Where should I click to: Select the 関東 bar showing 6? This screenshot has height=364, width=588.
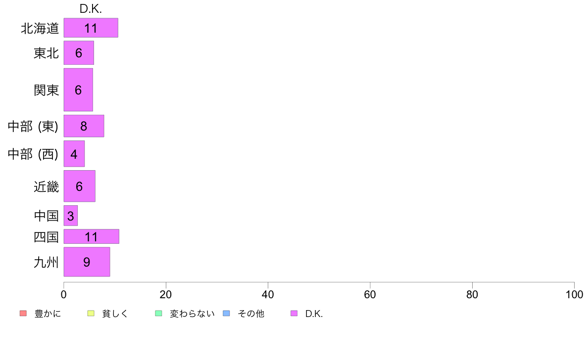pos(78,90)
